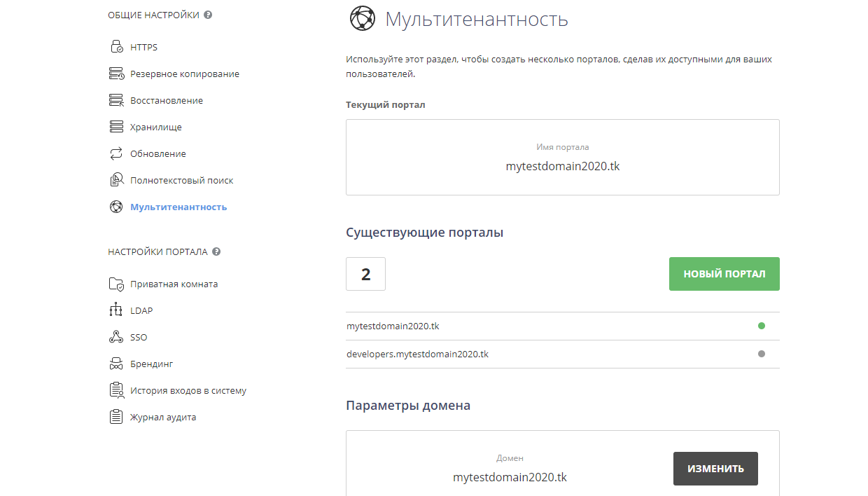The image size is (868, 496).
Task: Click the Хранилище storage icon
Action: click(116, 127)
